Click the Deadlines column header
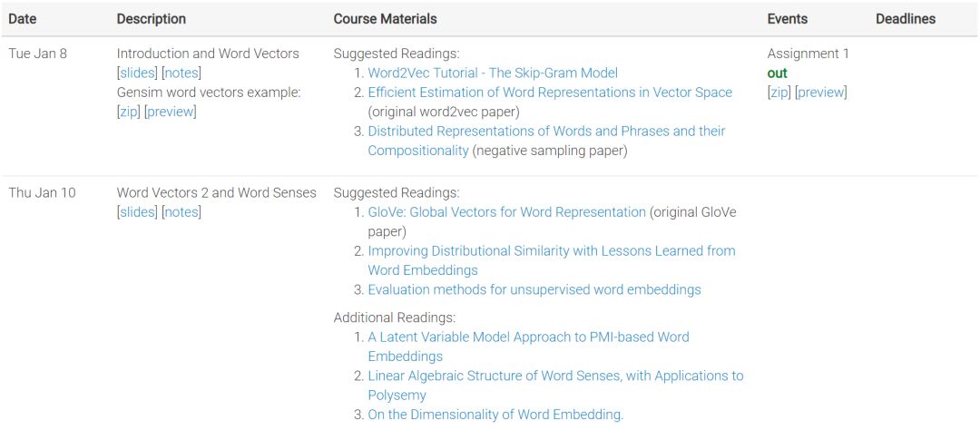The image size is (980, 430). point(905,19)
